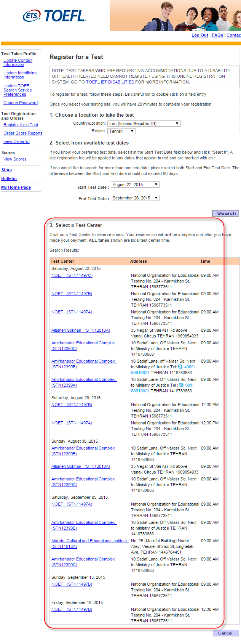241x644 pixels.
Task: Click Skype icon beside +9821 phone number
Action: tap(180, 367)
